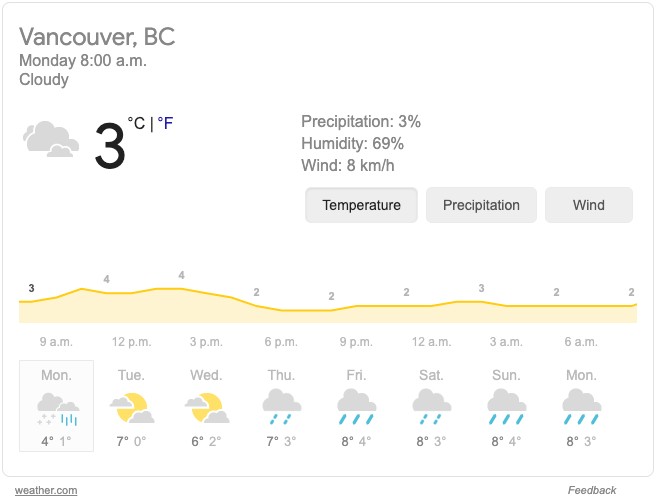Select Friday's rain cloud forecast icon
Screen dimensions: 659x499
click(x=356, y=407)
